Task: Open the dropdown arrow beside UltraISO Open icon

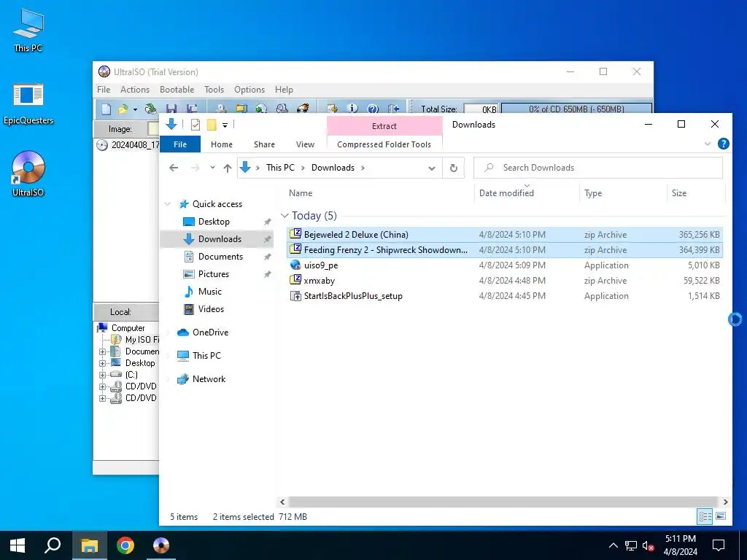Action: [135, 109]
